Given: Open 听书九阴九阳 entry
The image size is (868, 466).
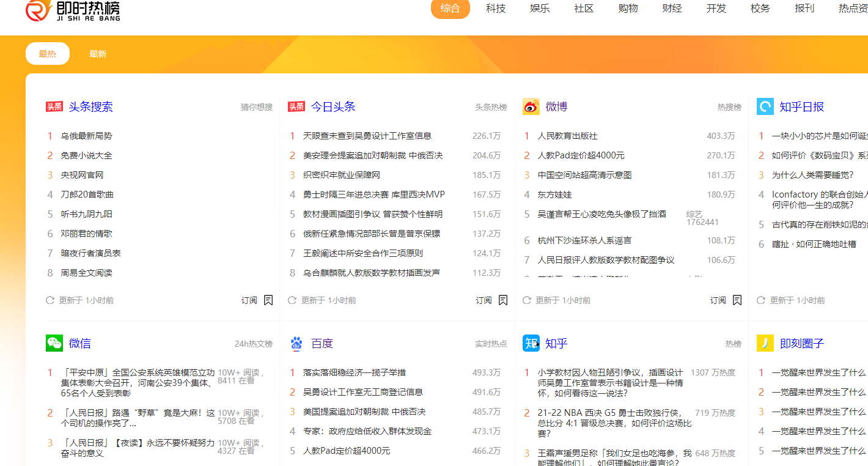Looking at the screenshot, I should tap(87, 214).
